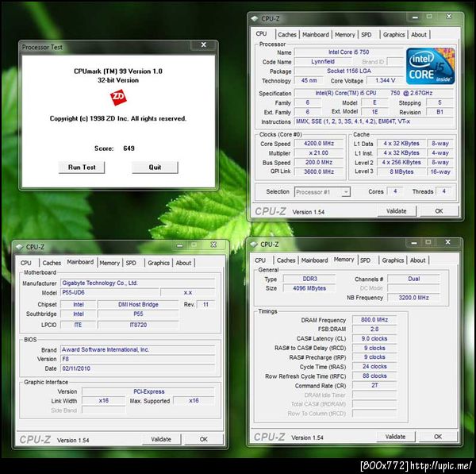
Task: Switch to Caches tab in top-right CPU-Z
Action: point(287,35)
